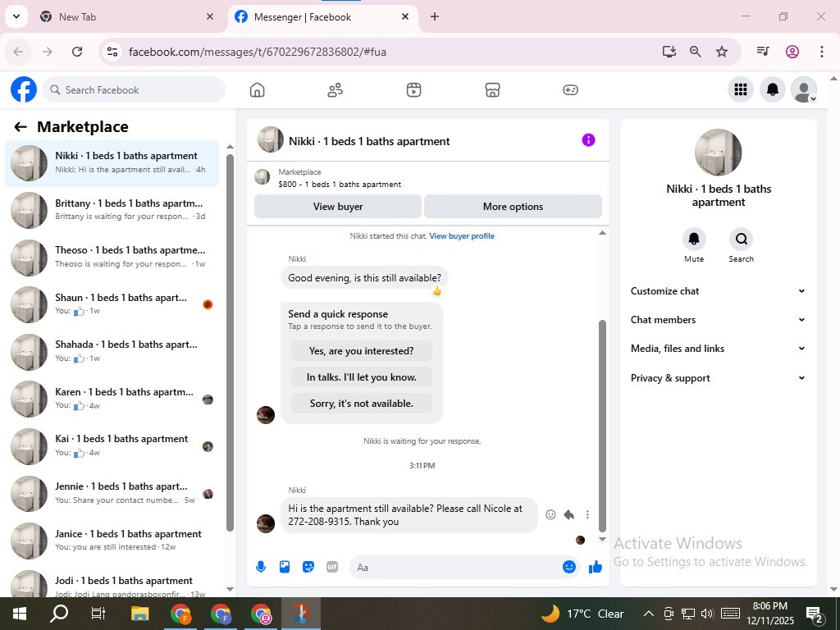The image size is (840, 630).
Task: Open the Facebook menu grid icon
Action: [x=741, y=89]
